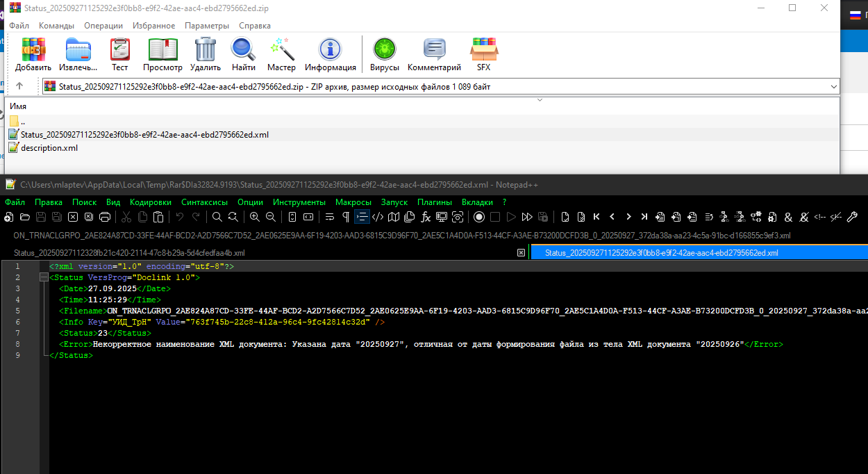Click line number 8 in the editor margin

click(x=17, y=344)
